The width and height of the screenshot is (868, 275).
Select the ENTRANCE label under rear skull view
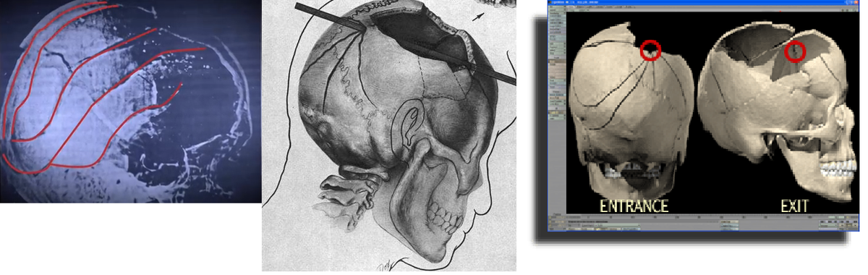tap(634, 206)
